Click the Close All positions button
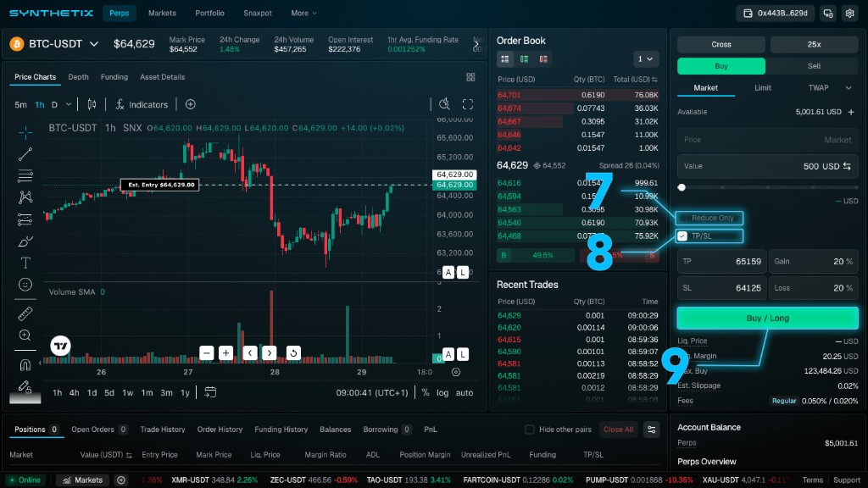 click(618, 430)
